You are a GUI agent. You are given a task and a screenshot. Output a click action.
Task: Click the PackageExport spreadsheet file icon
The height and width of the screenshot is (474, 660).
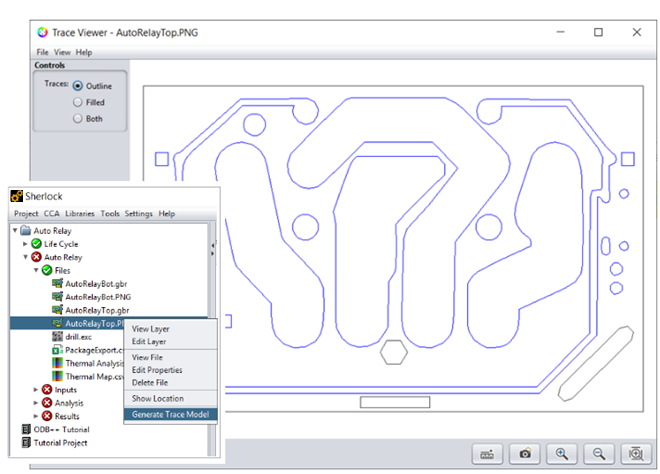click(57, 350)
